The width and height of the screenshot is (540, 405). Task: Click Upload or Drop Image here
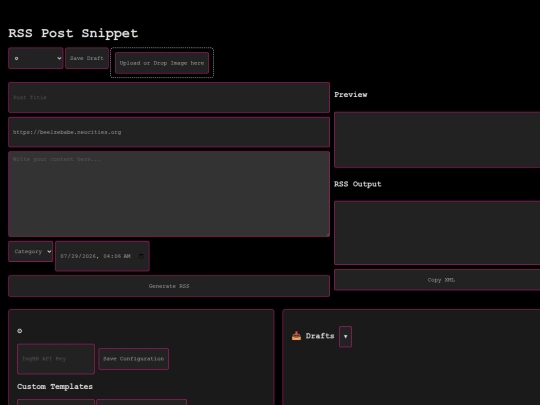click(162, 63)
